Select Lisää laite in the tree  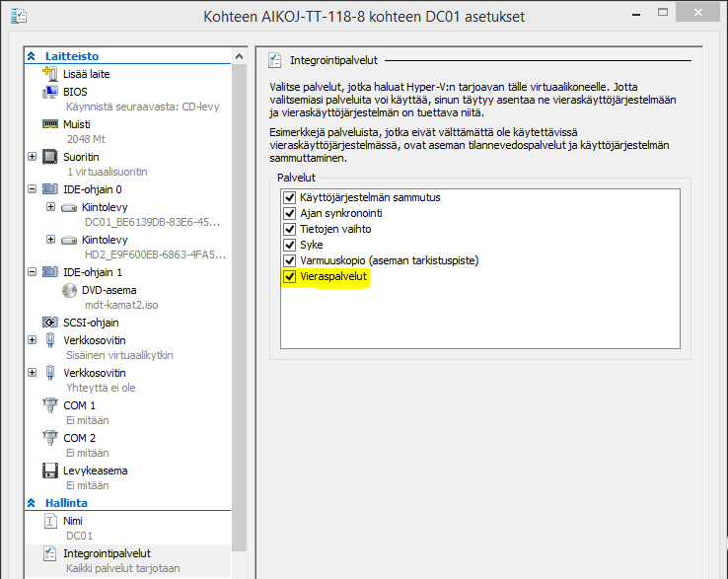coord(87,74)
